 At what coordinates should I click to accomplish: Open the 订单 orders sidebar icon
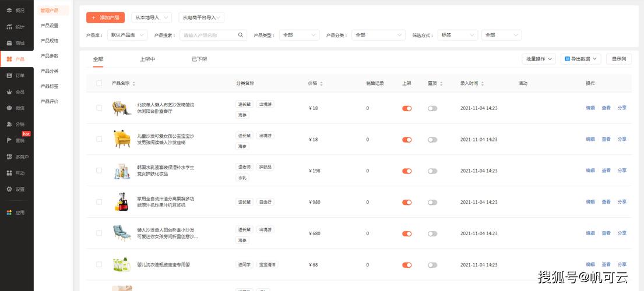[x=9, y=76]
